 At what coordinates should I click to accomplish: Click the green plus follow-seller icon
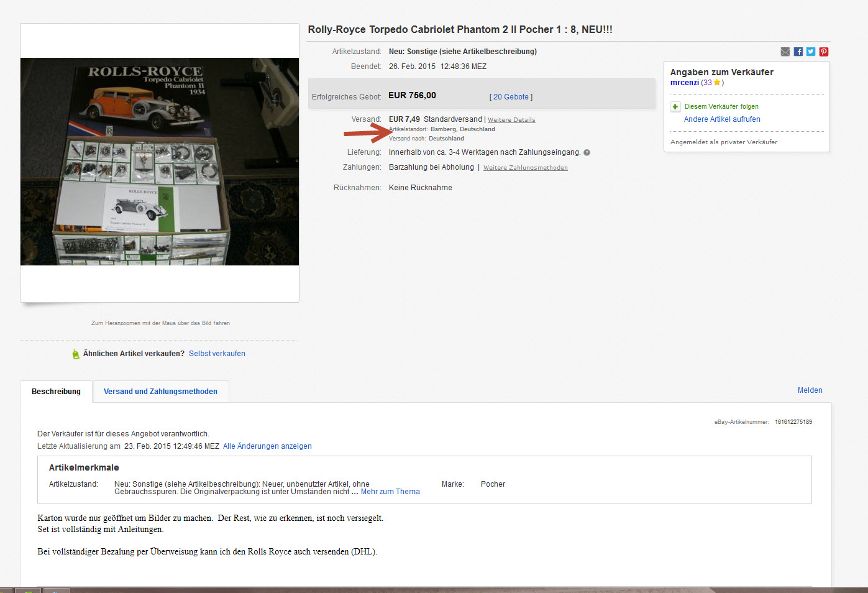click(x=675, y=107)
